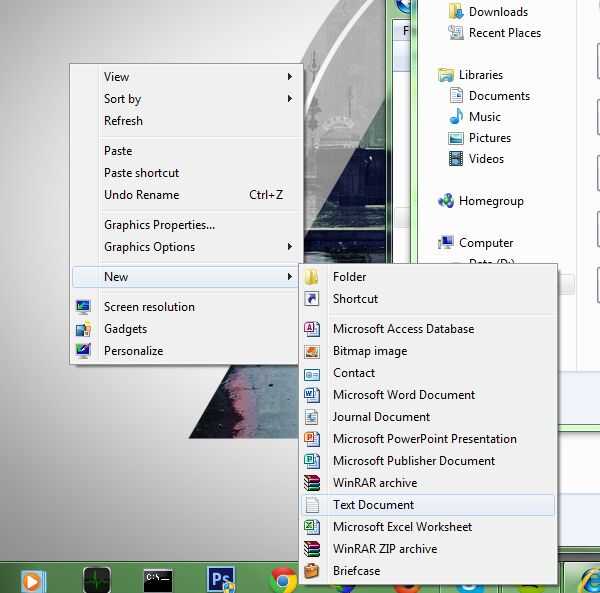Image resolution: width=600 pixels, height=593 pixels.
Task: Open the command prompt taskbar icon
Action: pyautogui.click(x=158, y=580)
